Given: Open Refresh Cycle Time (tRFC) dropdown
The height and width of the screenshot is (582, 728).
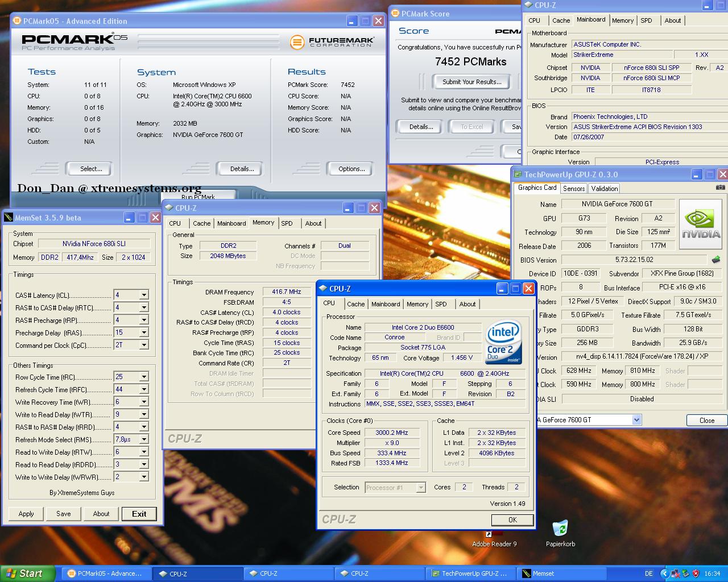Looking at the screenshot, I should [144, 389].
